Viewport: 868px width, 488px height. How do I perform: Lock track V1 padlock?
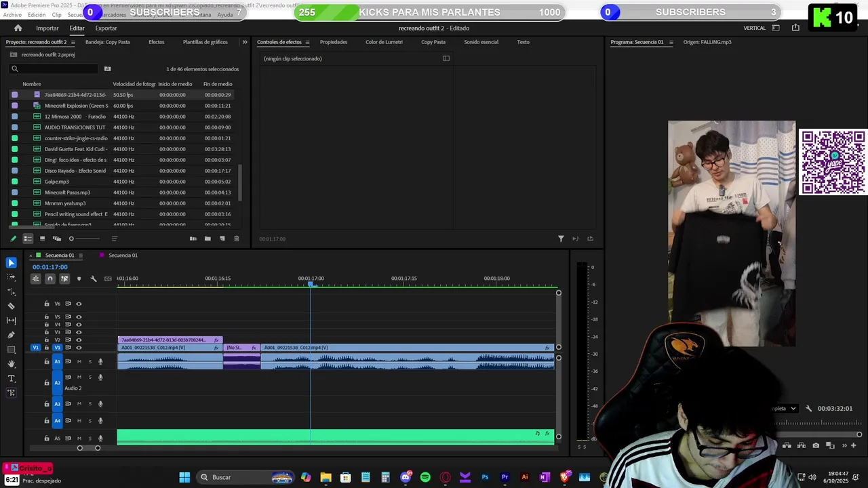point(47,348)
